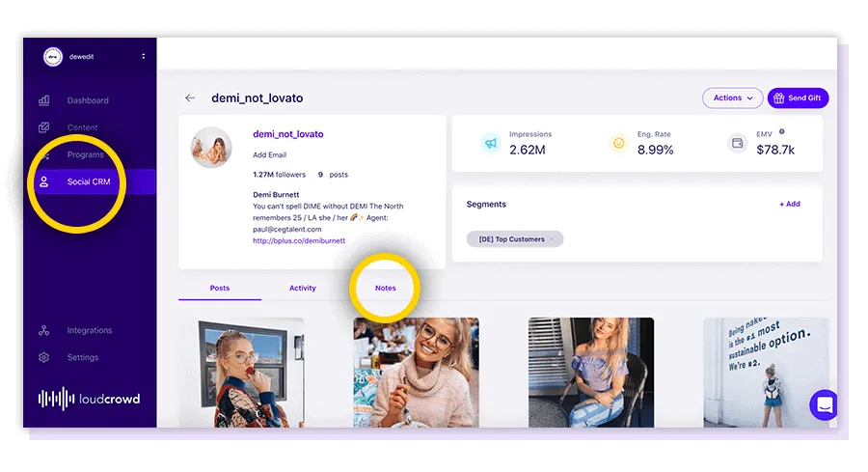Screen dimensions: 868x472
Task: Switch to the Activity tab
Action: coord(302,288)
